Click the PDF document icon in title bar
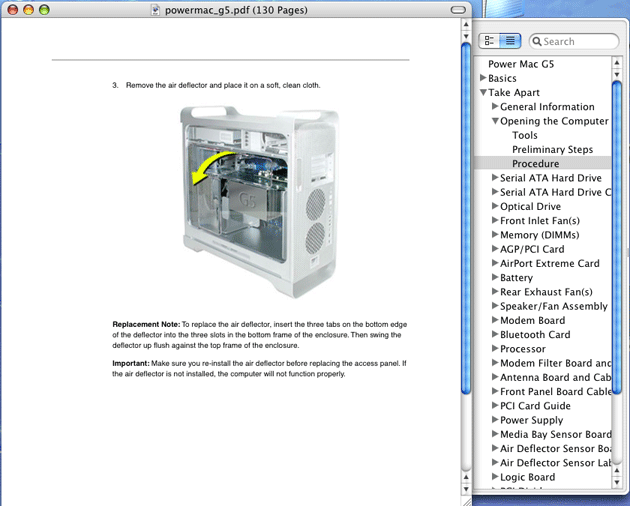 (155, 10)
